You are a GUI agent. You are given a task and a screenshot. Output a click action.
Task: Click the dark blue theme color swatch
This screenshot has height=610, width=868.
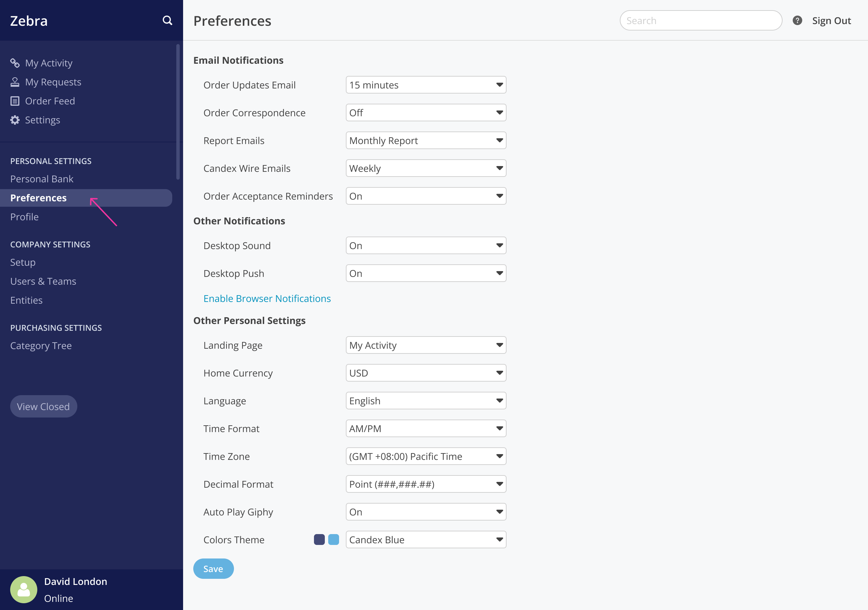[319, 539]
